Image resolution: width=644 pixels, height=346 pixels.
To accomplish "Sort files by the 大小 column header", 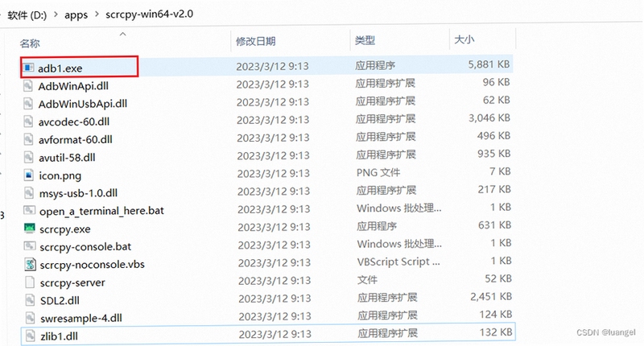I will pos(464,39).
